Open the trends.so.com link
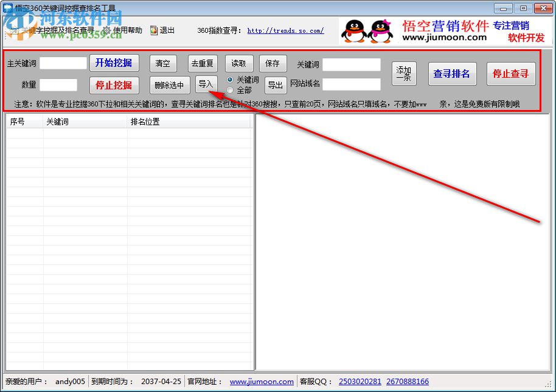Screen dimensions: 556x392 pos(285,30)
